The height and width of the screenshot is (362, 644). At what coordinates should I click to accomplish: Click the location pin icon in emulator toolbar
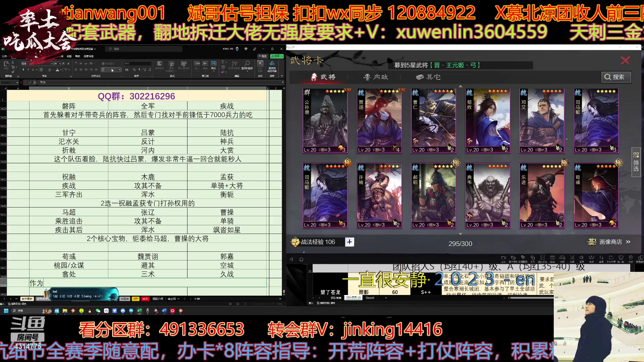pyautogui.click(x=631, y=258)
